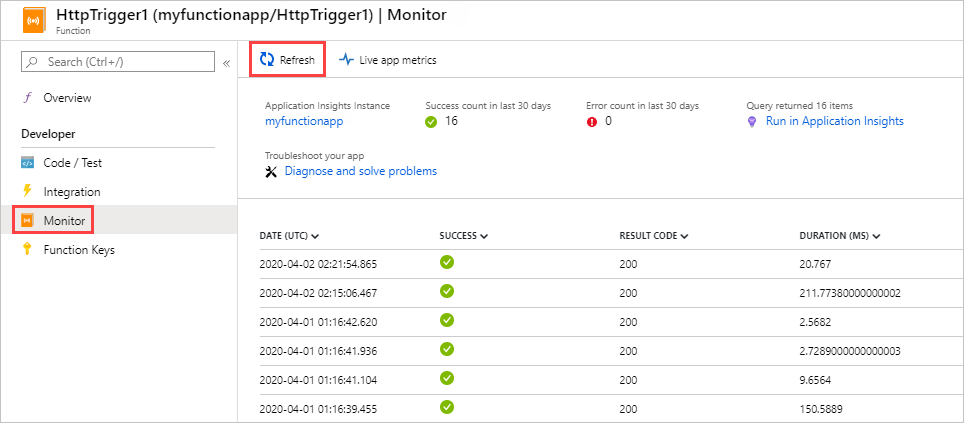Click the Refresh button
Viewport: 964px width, 423px height.
click(287, 60)
